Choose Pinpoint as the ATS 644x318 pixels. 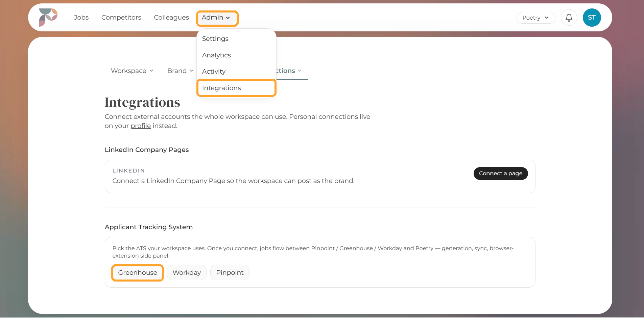click(230, 273)
